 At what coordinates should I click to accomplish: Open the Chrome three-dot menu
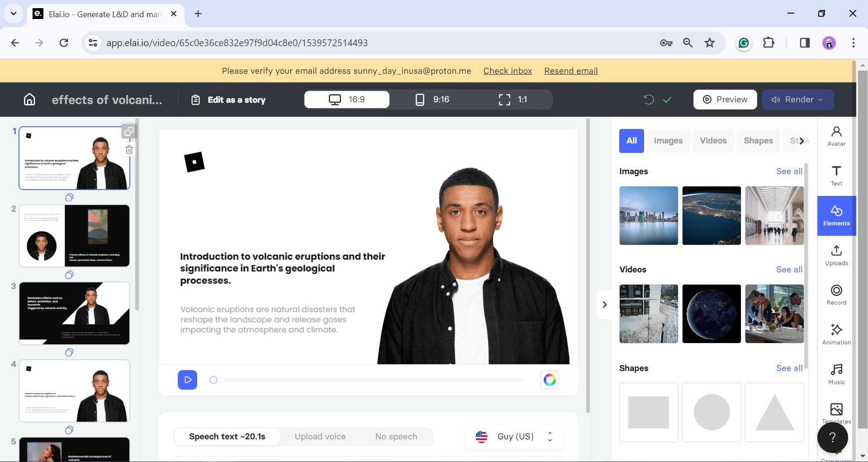pos(853,43)
